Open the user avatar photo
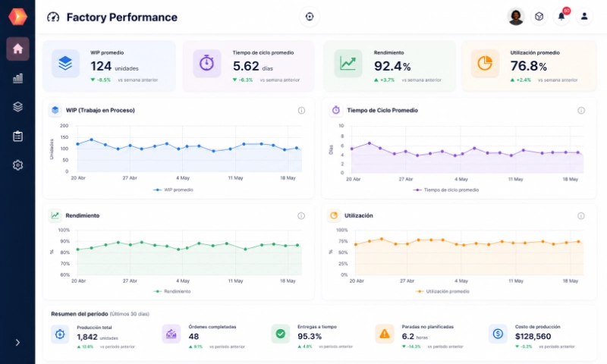 click(x=516, y=17)
